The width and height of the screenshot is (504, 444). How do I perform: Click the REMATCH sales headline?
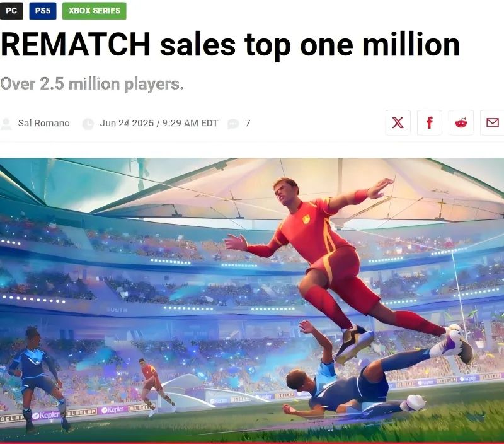click(230, 45)
